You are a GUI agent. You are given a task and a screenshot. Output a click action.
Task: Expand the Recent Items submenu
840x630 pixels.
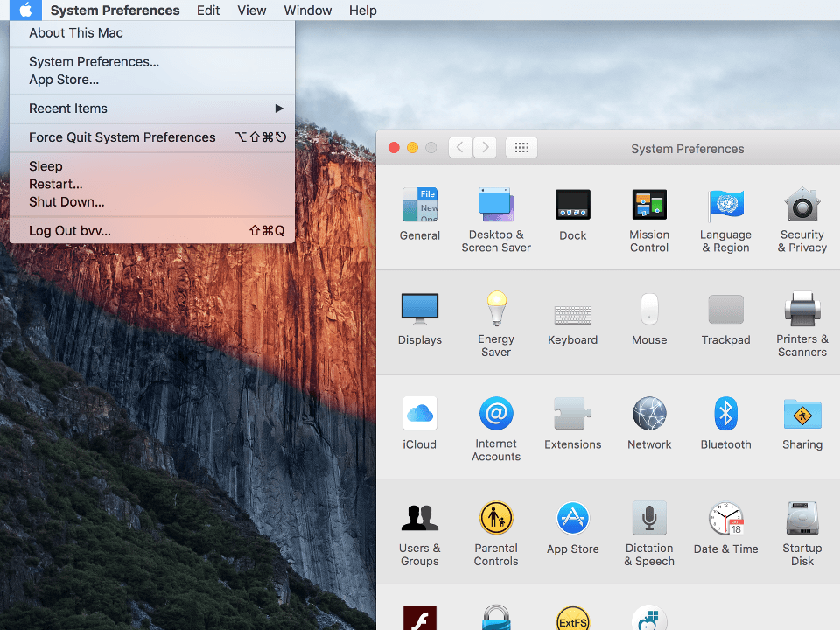click(x=66, y=108)
